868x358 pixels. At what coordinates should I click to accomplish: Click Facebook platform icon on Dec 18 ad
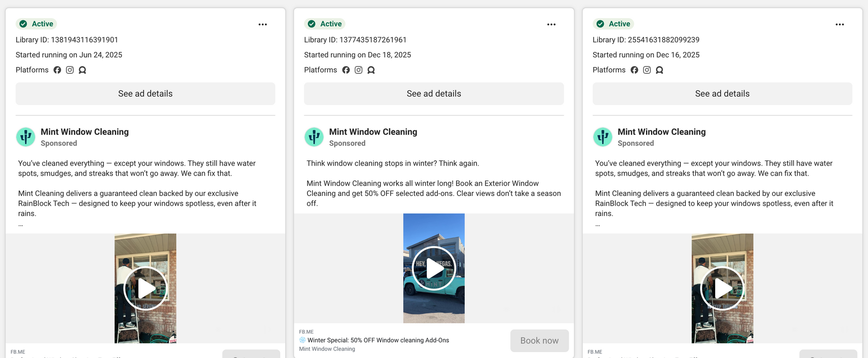346,70
